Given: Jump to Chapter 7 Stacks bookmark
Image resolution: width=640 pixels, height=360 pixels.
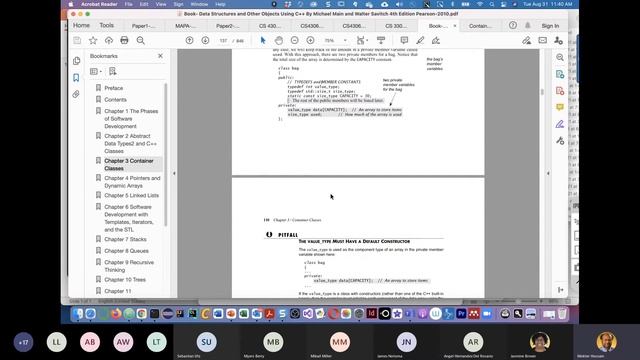Looking at the screenshot, I should pos(125,239).
